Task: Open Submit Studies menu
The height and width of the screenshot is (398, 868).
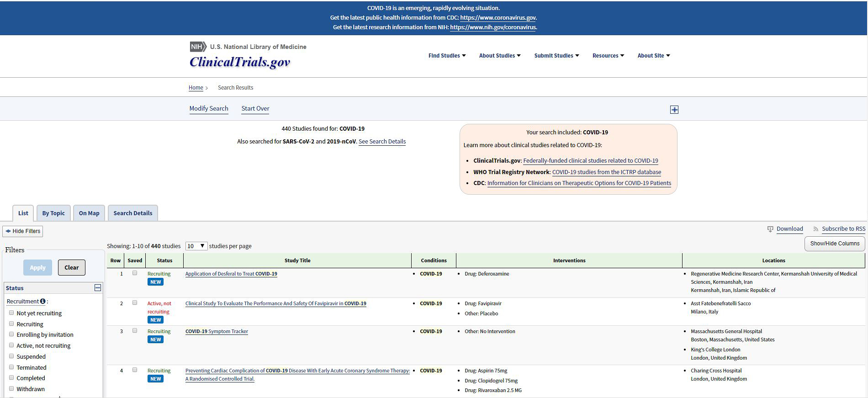Action: [556, 56]
